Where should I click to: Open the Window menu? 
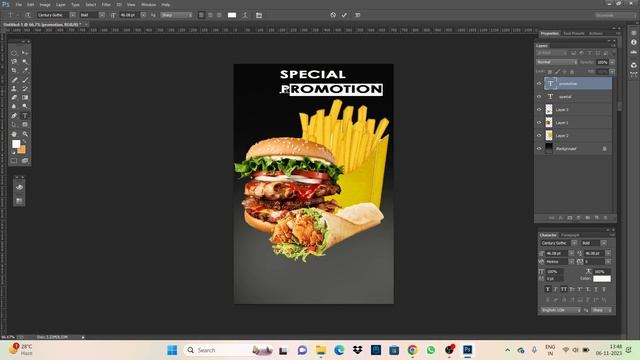[x=149, y=4]
